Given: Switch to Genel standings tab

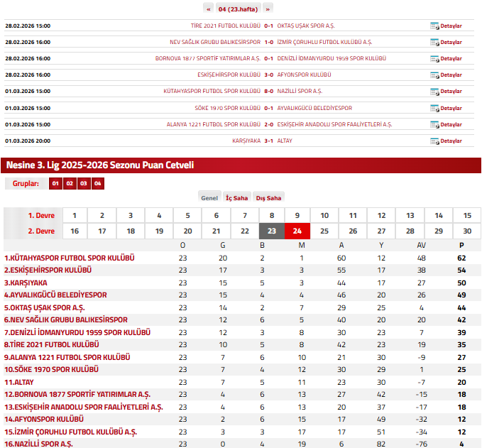Looking at the screenshot, I should click(209, 197).
